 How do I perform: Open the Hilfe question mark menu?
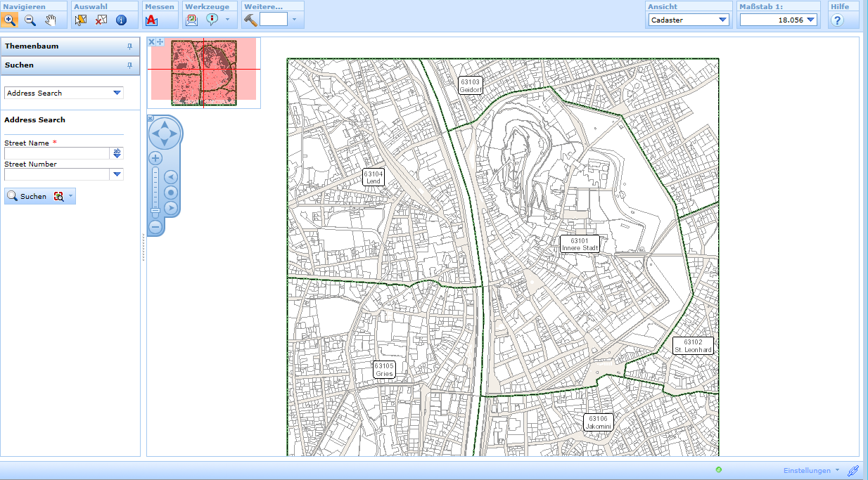tap(836, 20)
